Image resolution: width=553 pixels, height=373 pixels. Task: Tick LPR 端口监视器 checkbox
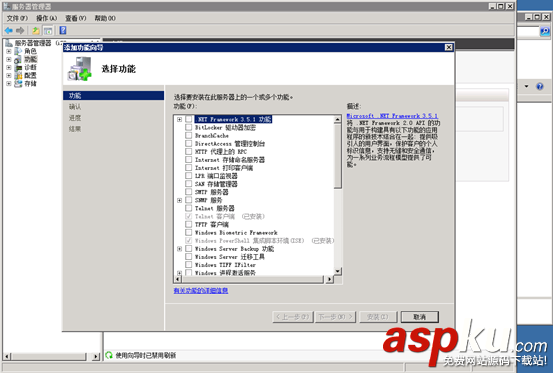pyautogui.click(x=189, y=176)
